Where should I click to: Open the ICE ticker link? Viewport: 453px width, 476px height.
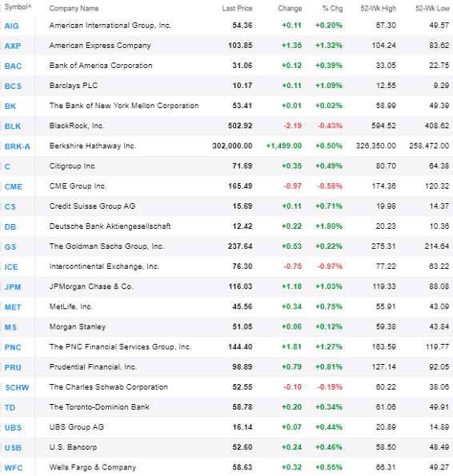pos(11,266)
